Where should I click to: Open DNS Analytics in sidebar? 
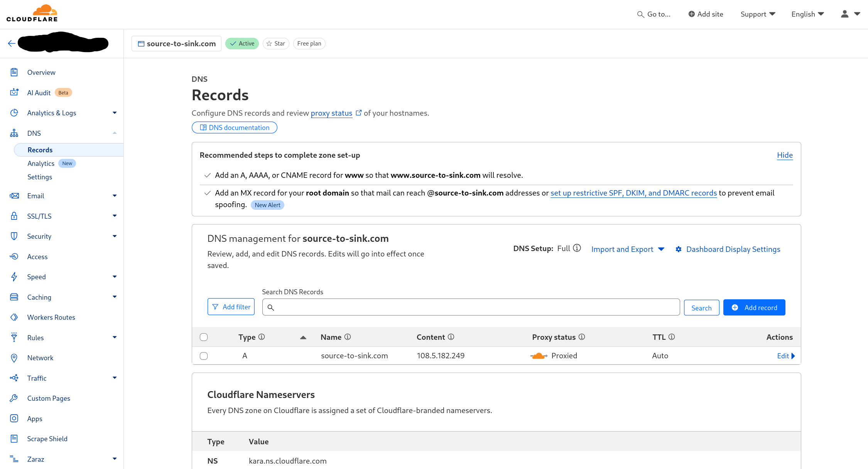pos(41,164)
